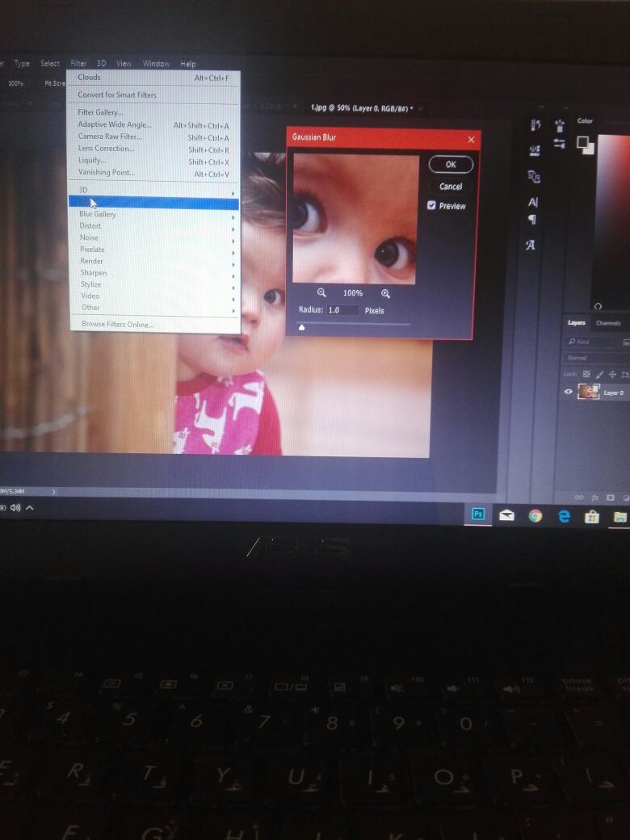The image size is (630, 840).
Task: Toggle the Preview checkbox
Action: point(431,206)
